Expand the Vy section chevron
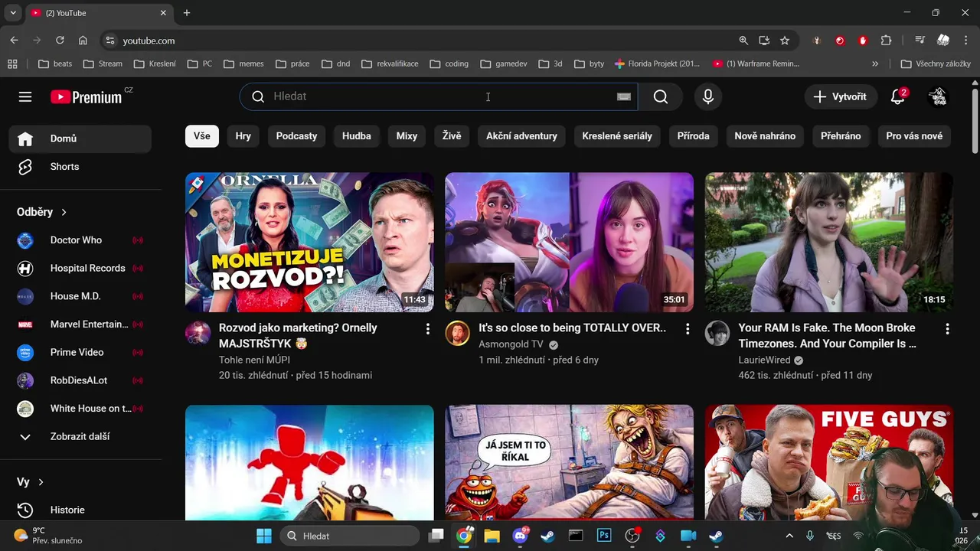 (41, 482)
